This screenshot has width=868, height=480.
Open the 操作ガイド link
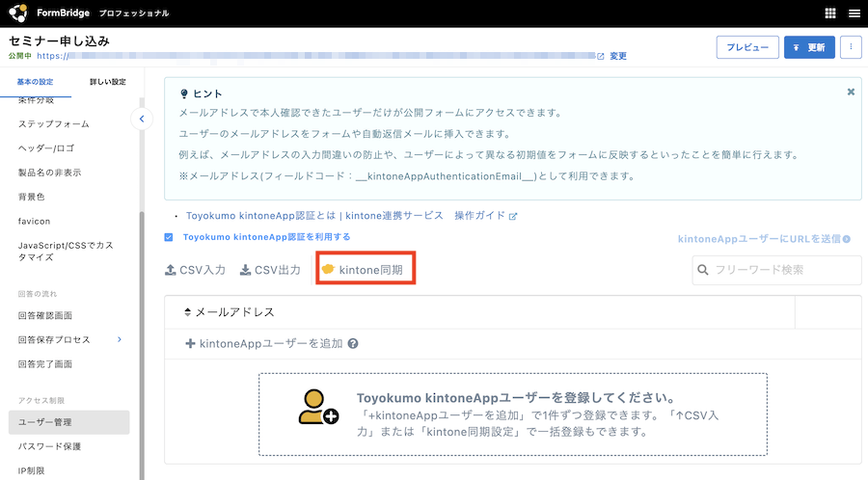(486, 216)
